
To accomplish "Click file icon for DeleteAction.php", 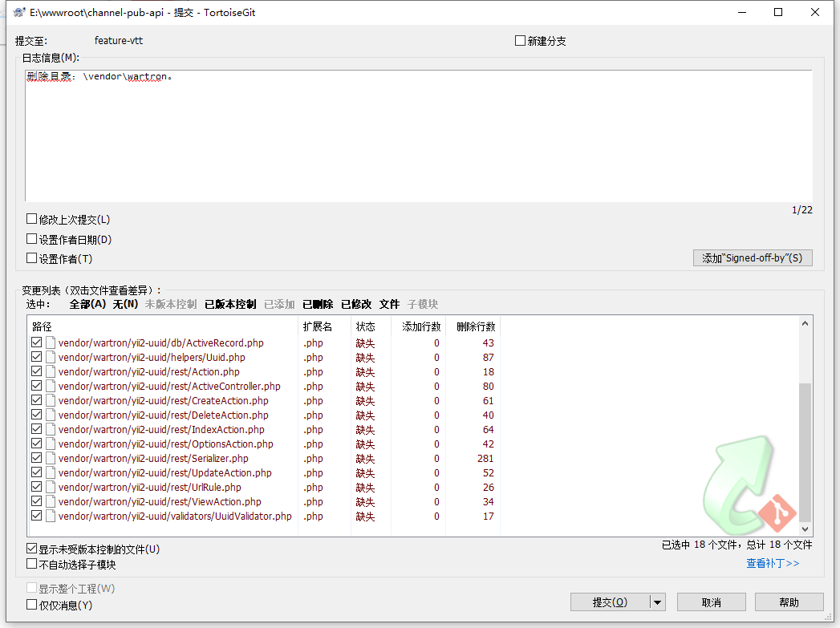I will pyautogui.click(x=51, y=415).
